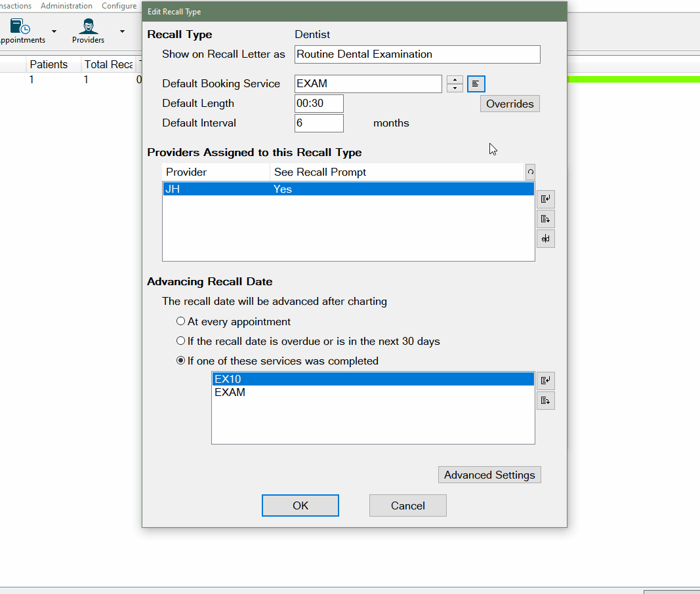Open the Transactions menu
Viewport: 700px width, 594px height.
[x=16, y=6]
